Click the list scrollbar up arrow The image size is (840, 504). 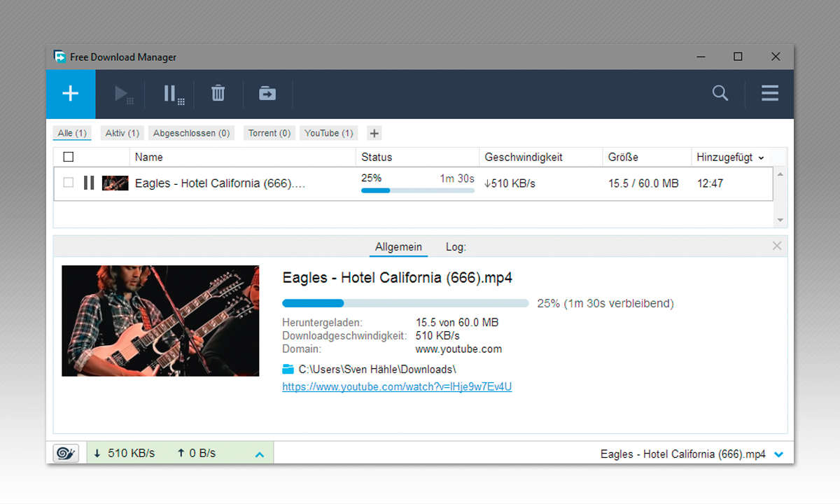[780, 174]
